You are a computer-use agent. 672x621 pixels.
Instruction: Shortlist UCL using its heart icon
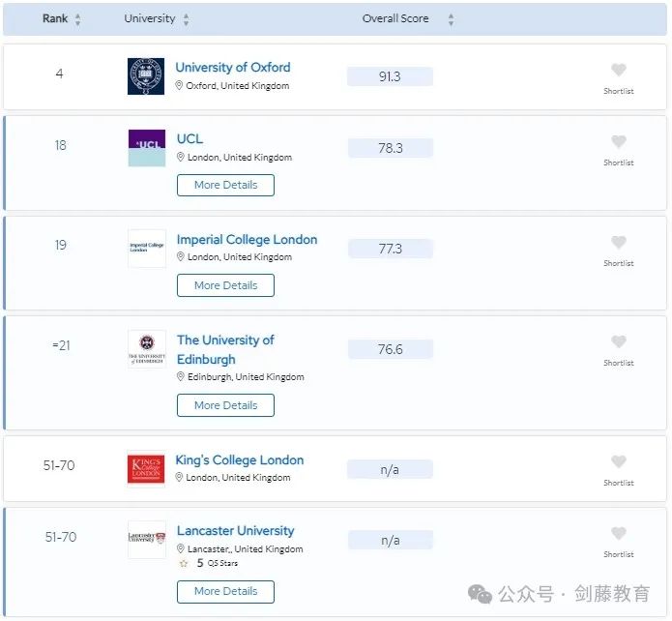[619, 141]
